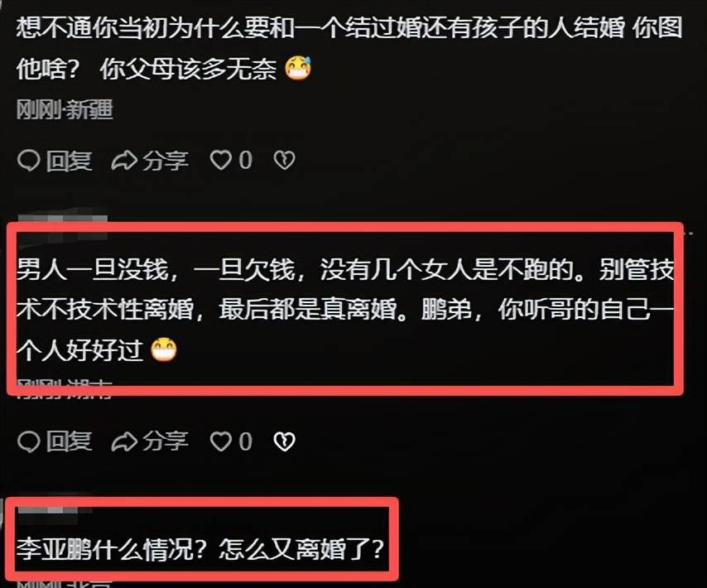Tap the share arrow icon under the 新疆 comment
Image resolution: width=707 pixels, height=588 pixels.
coord(124,161)
